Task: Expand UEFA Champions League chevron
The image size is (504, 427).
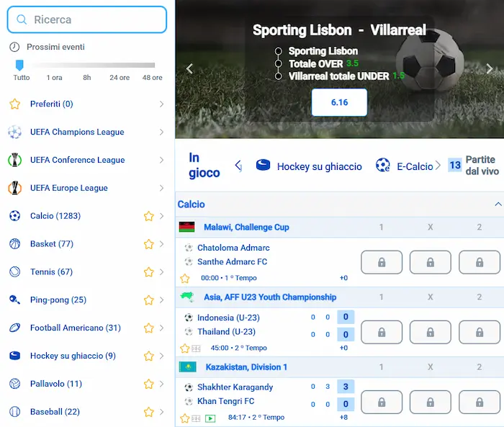Action: [x=162, y=132]
